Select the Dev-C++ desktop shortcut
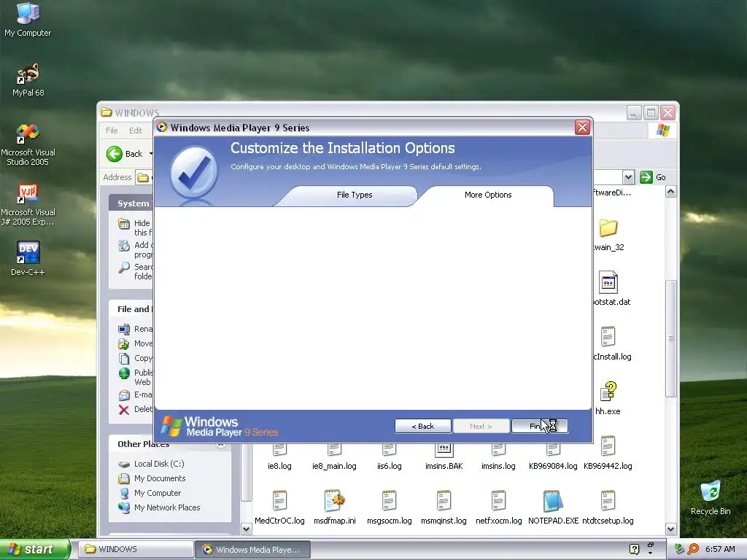The width and height of the screenshot is (747, 560). (x=28, y=258)
